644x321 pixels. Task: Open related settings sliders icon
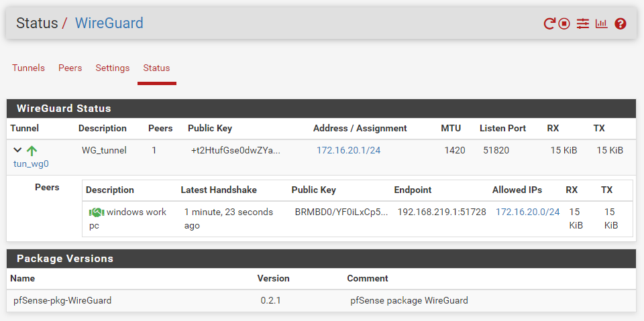click(582, 24)
